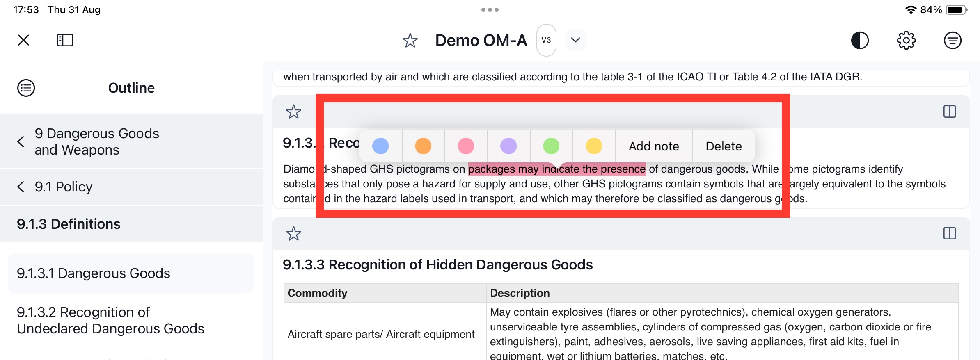
Task: Close the Demo OM-A document
Action: 23,40
